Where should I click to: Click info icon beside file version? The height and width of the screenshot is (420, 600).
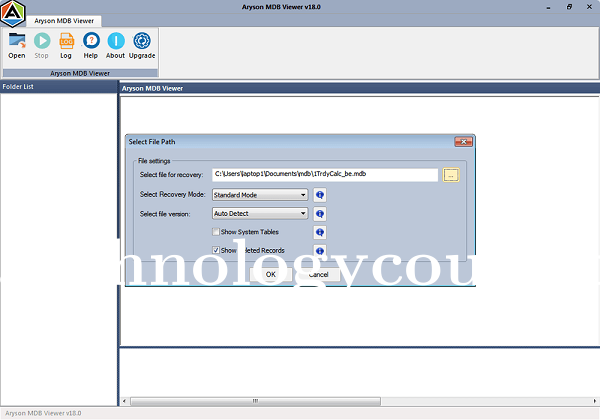[320, 214]
